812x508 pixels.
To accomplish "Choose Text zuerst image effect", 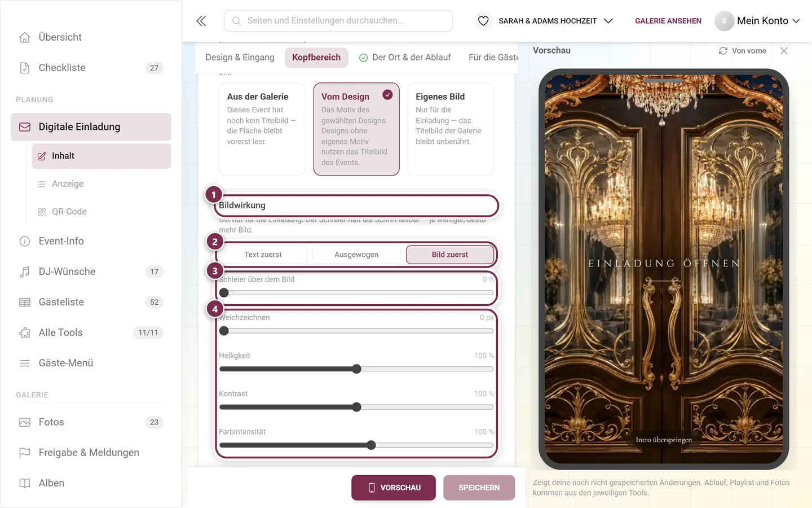I will tap(263, 255).
